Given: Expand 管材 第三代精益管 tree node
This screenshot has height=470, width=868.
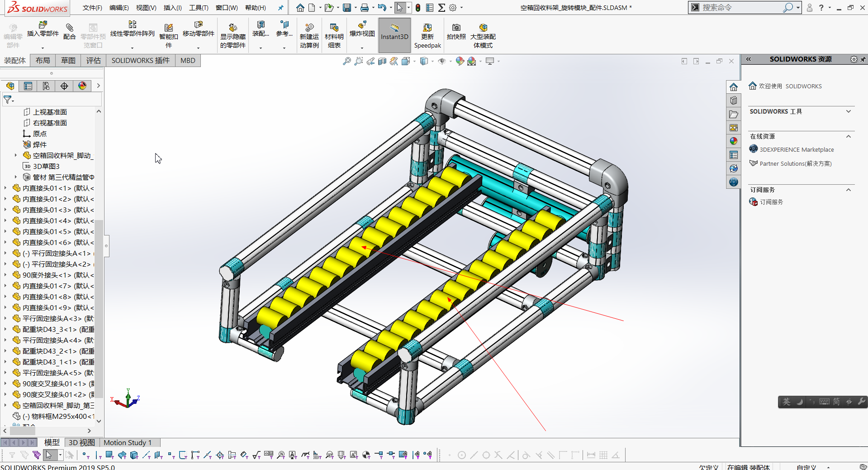Looking at the screenshot, I should (x=16, y=177).
